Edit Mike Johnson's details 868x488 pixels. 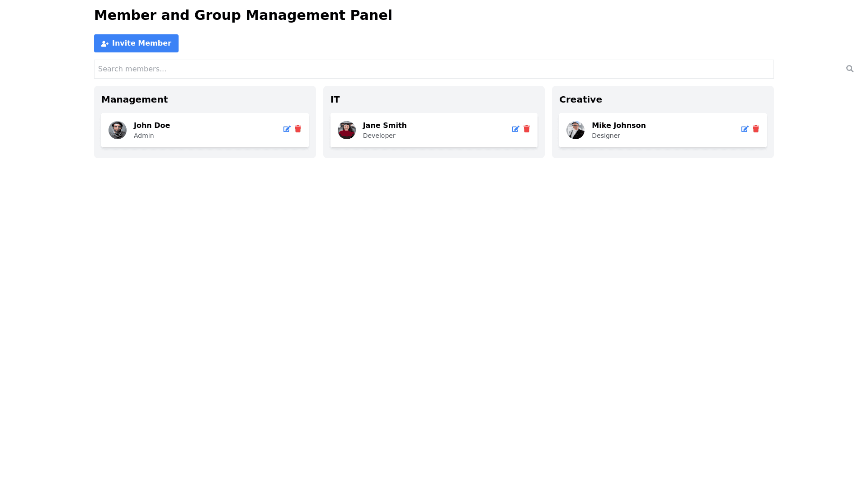pos(745,129)
